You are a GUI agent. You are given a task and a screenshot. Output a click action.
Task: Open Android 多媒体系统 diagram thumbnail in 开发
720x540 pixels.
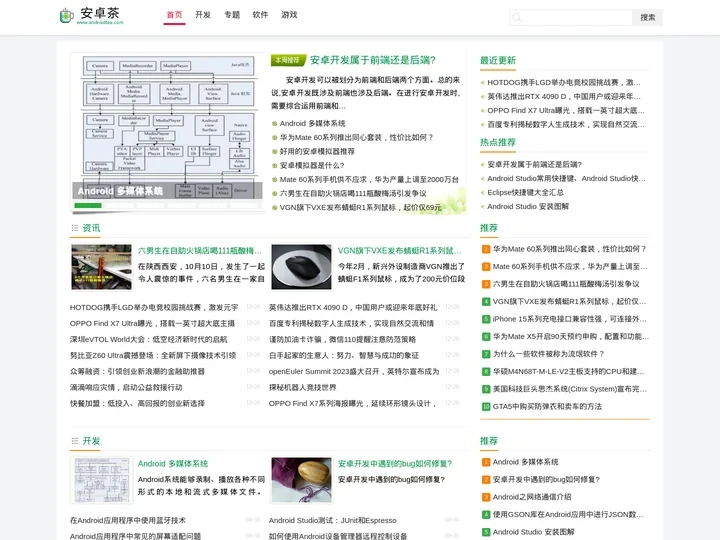[101, 480]
